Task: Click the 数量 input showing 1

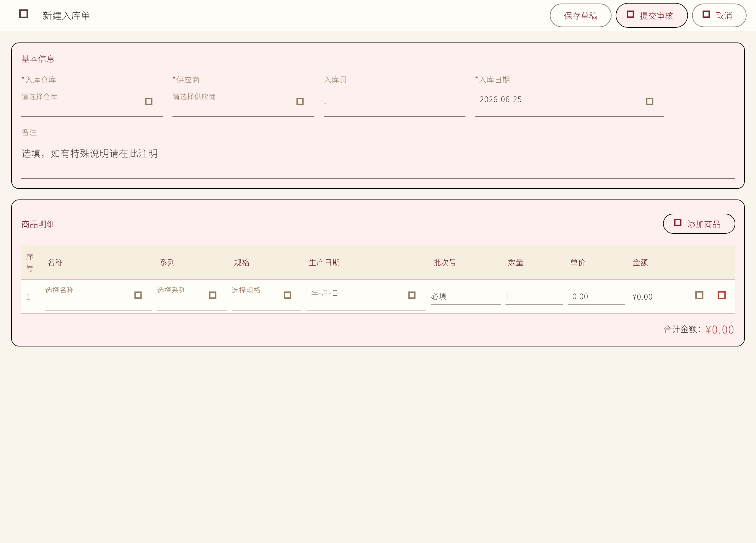Action: coord(534,297)
